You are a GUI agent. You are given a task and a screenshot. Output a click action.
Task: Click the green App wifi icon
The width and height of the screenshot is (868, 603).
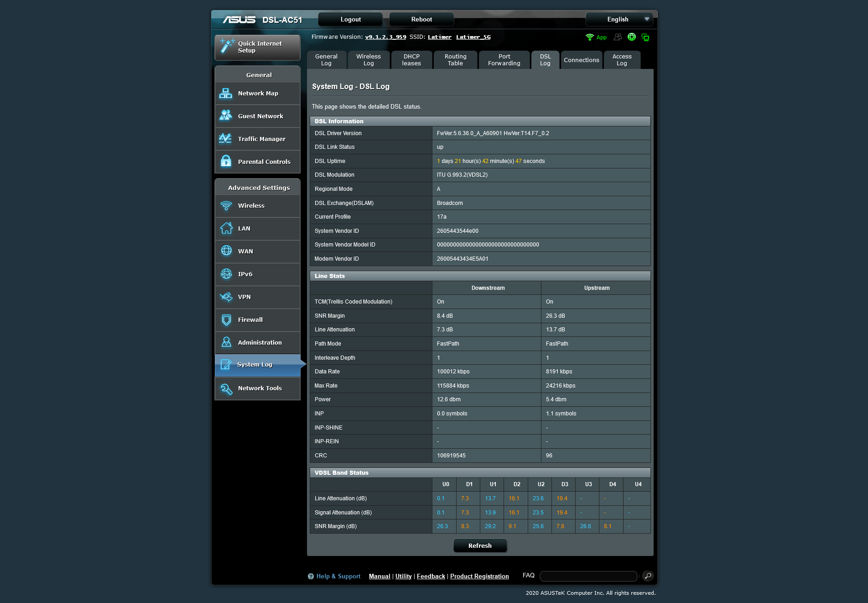[590, 37]
